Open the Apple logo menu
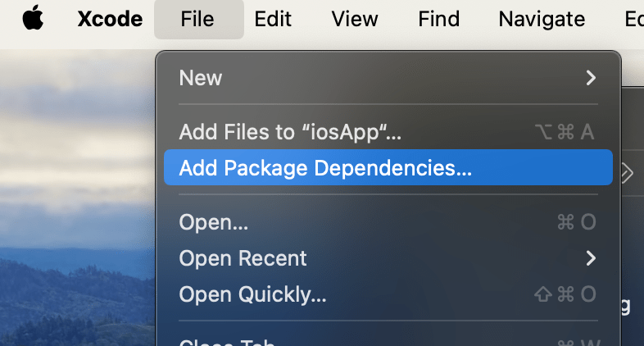 [33, 19]
